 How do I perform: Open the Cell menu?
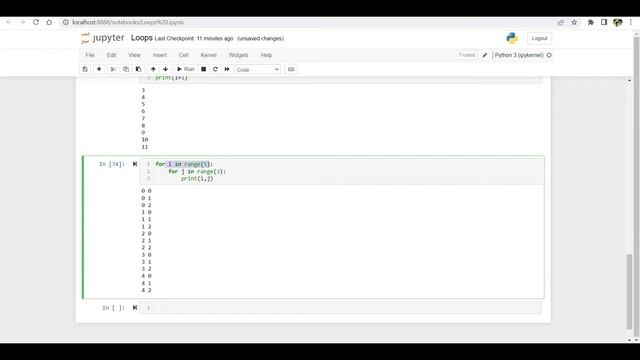click(x=183, y=55)
